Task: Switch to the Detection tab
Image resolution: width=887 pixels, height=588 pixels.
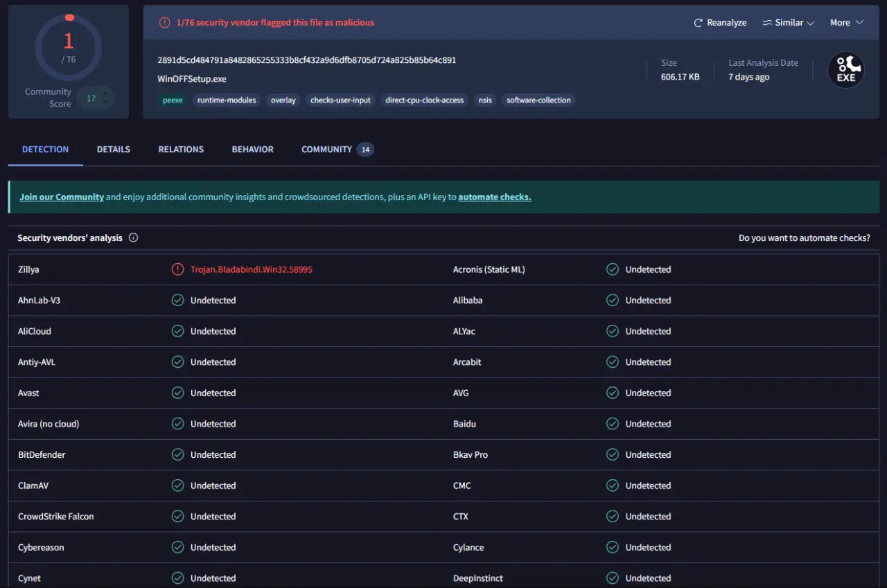Action: [x=46, y=149]
